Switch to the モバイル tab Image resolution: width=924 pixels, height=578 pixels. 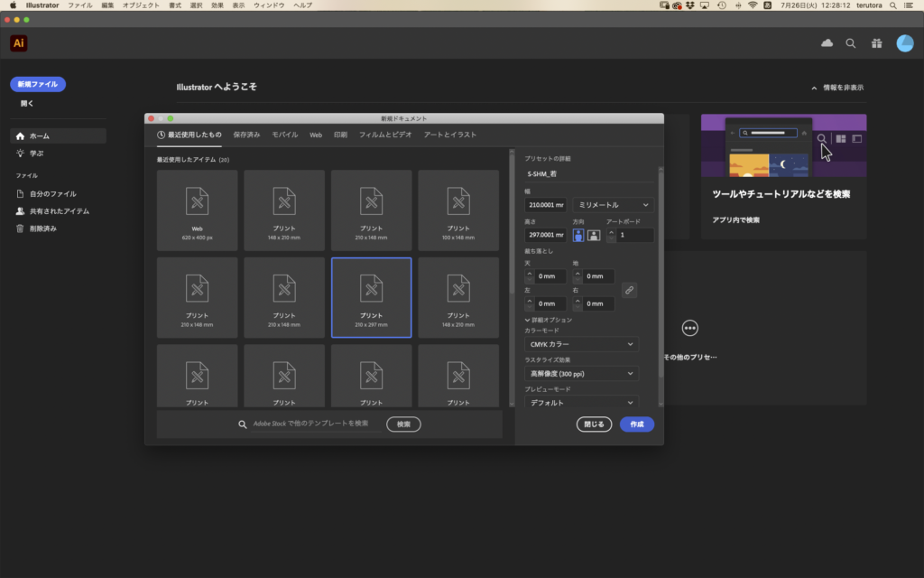[x=284, y=135]
